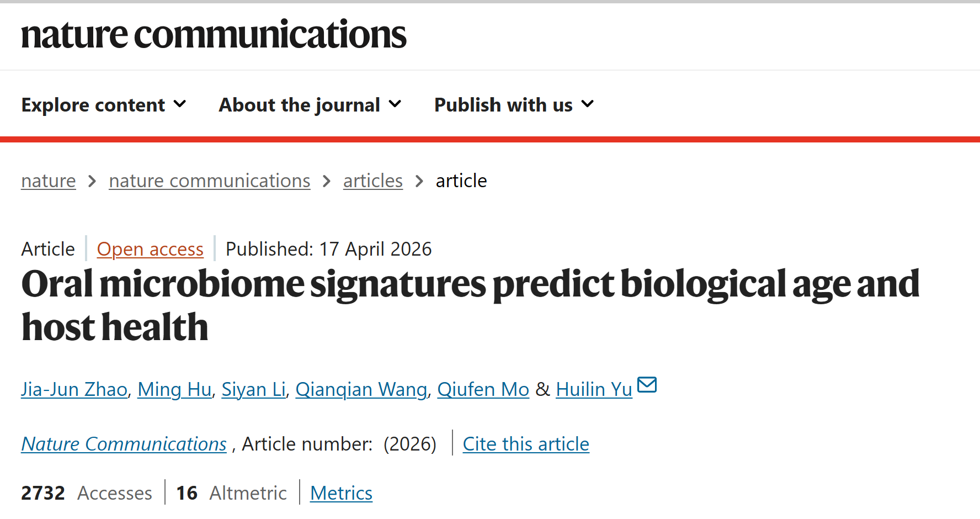
Task: Click author Qianqian Wang's name
Action: click(x=361, y=390)
